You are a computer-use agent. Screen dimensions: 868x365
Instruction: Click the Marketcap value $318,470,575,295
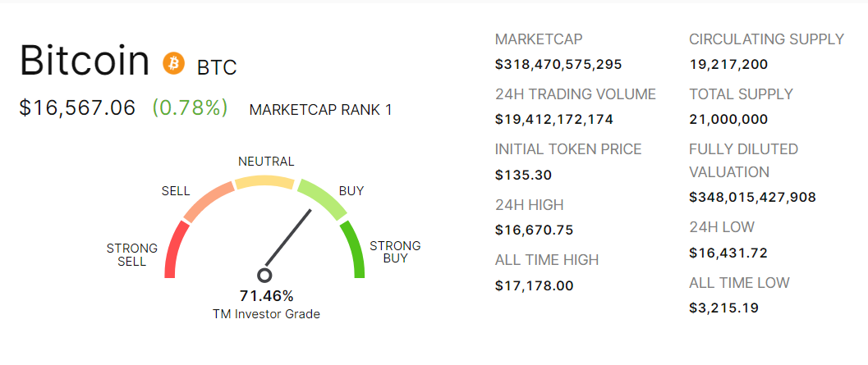(x=558, y=64)
